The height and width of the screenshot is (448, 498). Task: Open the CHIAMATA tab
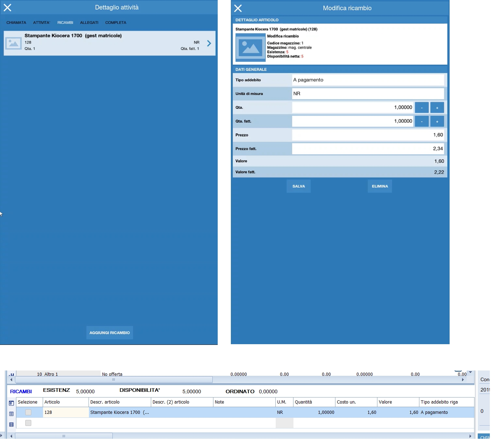(x=16, y=23)
